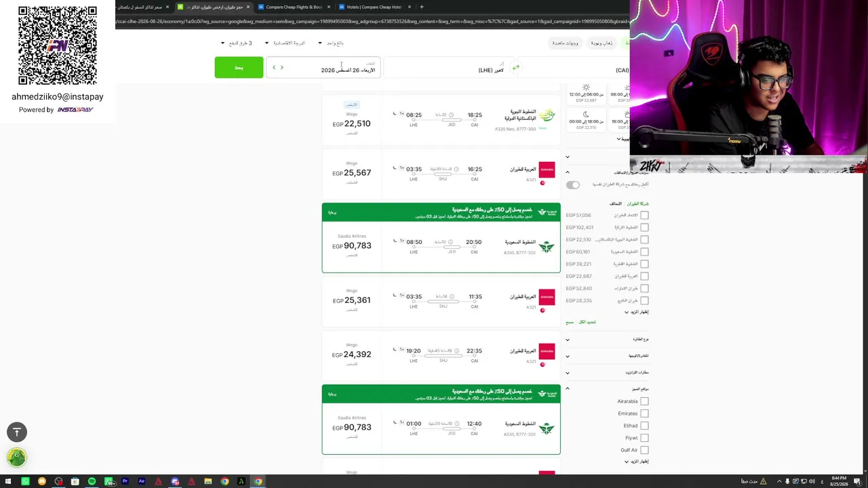Click the first Saudia 50% discount banner
Screen dimensions: 868x488
click(441, 212)
